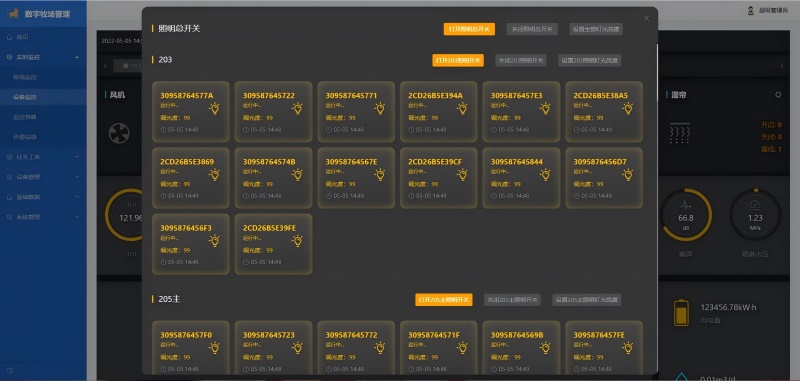Expand the 基础数据 sidebar menu

pyautogui.click(x=43, y=197)
